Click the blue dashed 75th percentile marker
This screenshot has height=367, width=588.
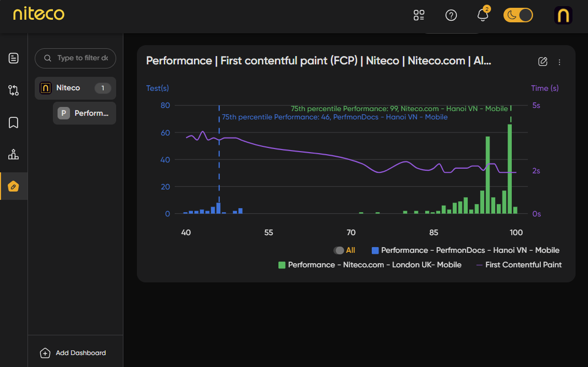tap(219, 154)
